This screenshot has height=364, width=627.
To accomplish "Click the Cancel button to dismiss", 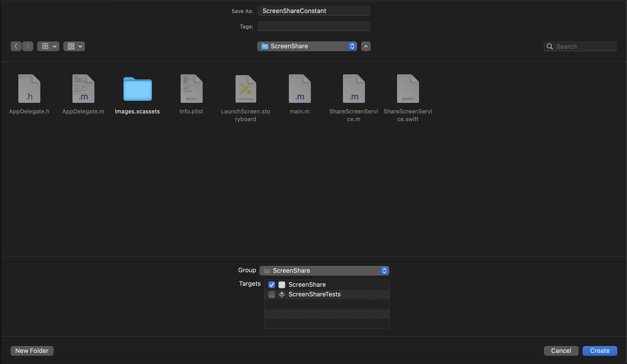I will pos(561,350).
